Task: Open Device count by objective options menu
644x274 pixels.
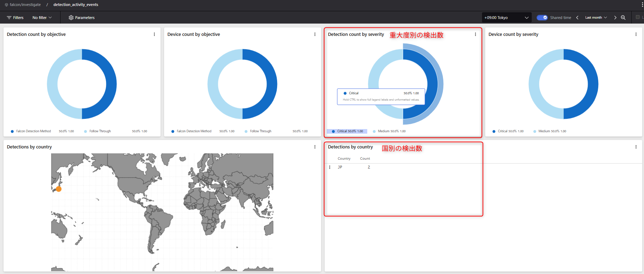Action: (x=315, y=34)
